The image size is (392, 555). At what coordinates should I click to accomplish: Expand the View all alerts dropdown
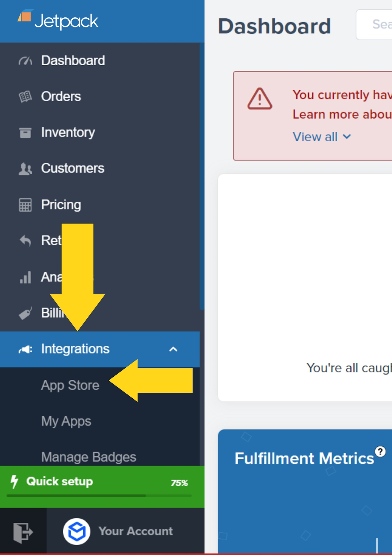pyautogui.click(x=322, y=137)
